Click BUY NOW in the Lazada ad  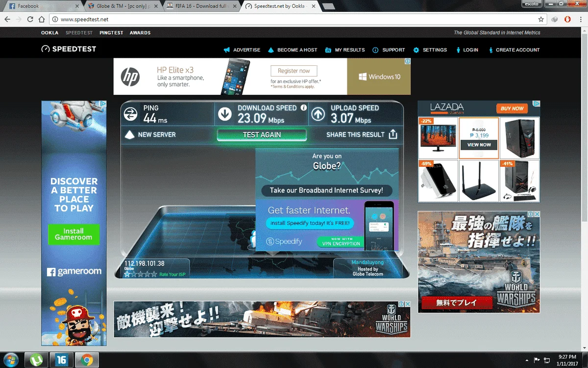[x=512, y=108]
